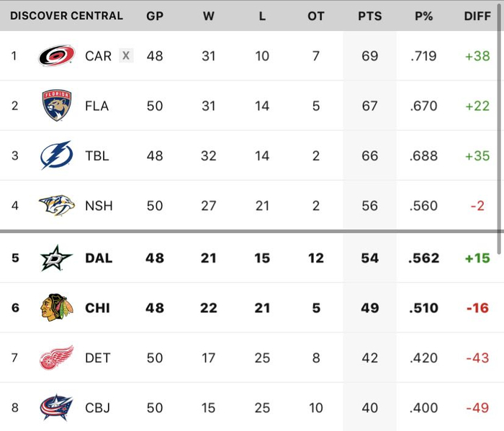The image size is (504, 431).
Task: Sort by the GP column header
Action: [x=154, y=16]
